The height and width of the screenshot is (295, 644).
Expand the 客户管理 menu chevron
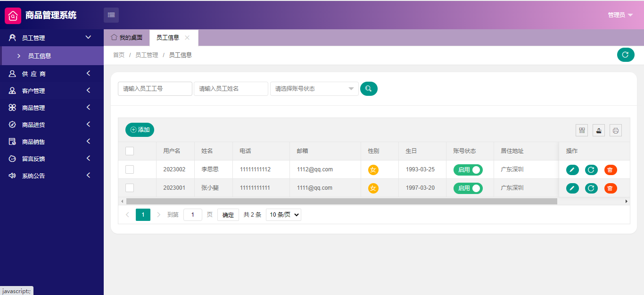pos(88,90)
